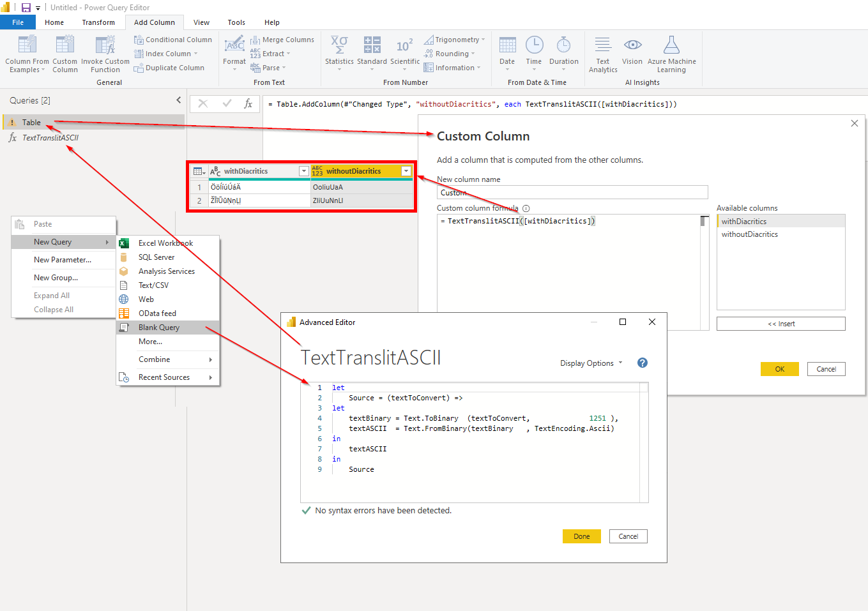This screenshot has height=611, width=868.
Task: Open withoutDiacritics column filter dropdown
Action: coord(406,171)
